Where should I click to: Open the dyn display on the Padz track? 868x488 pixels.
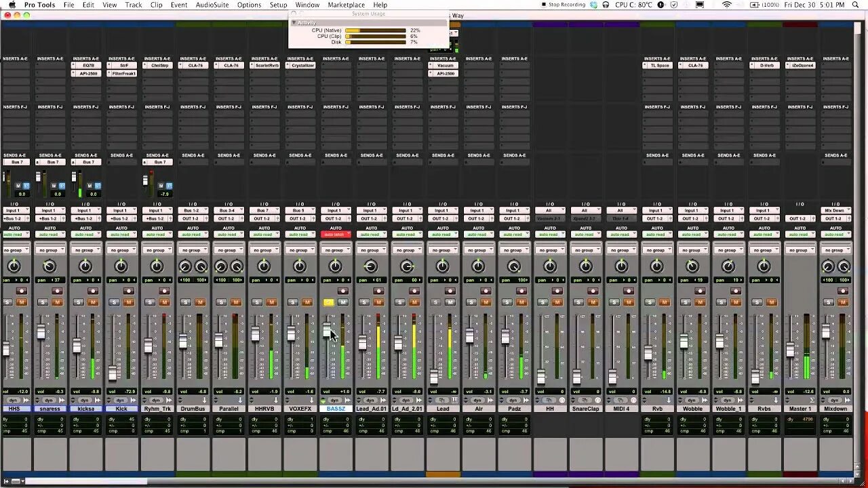click(x=514, y=400)
